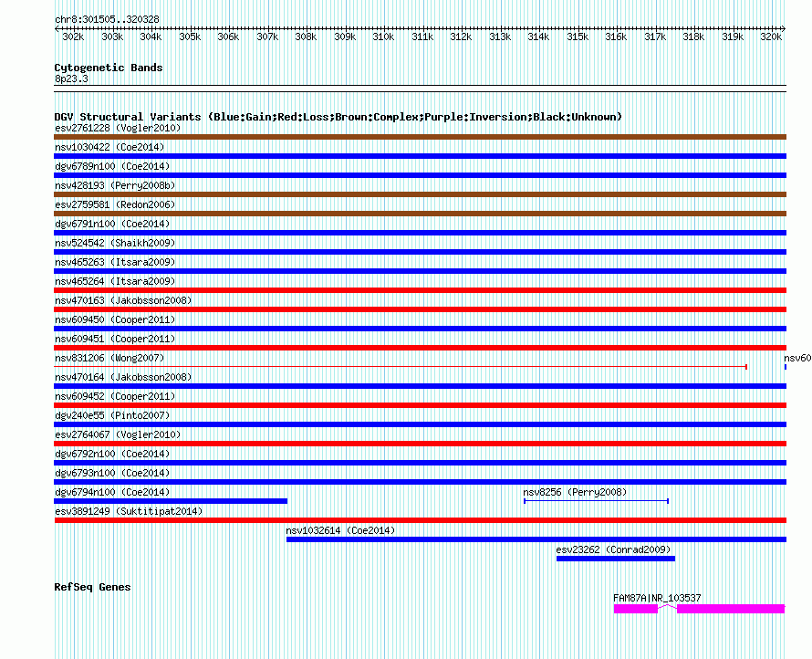This screenshot has width=812, height=659.
Task: Click the blue bar under esv23262 (Conrad2009)
Action: coord(615,559)
